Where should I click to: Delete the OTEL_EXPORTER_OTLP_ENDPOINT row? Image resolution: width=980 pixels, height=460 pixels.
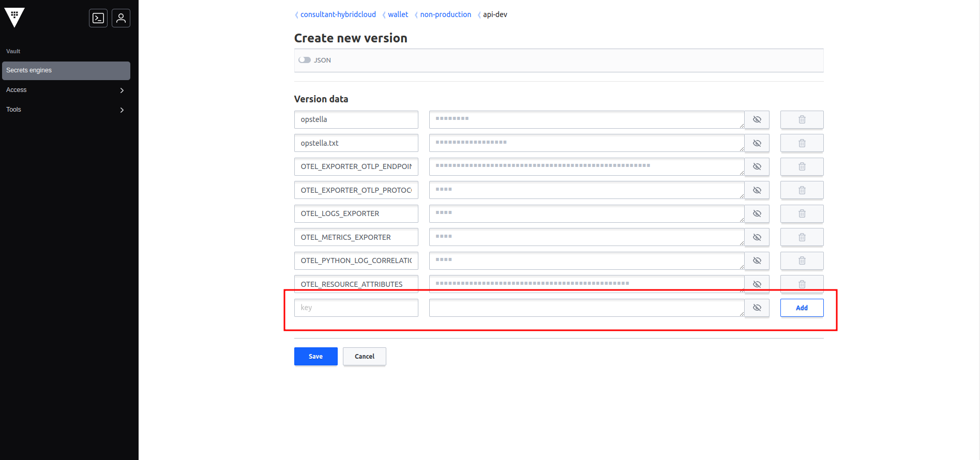click(802, 166)
